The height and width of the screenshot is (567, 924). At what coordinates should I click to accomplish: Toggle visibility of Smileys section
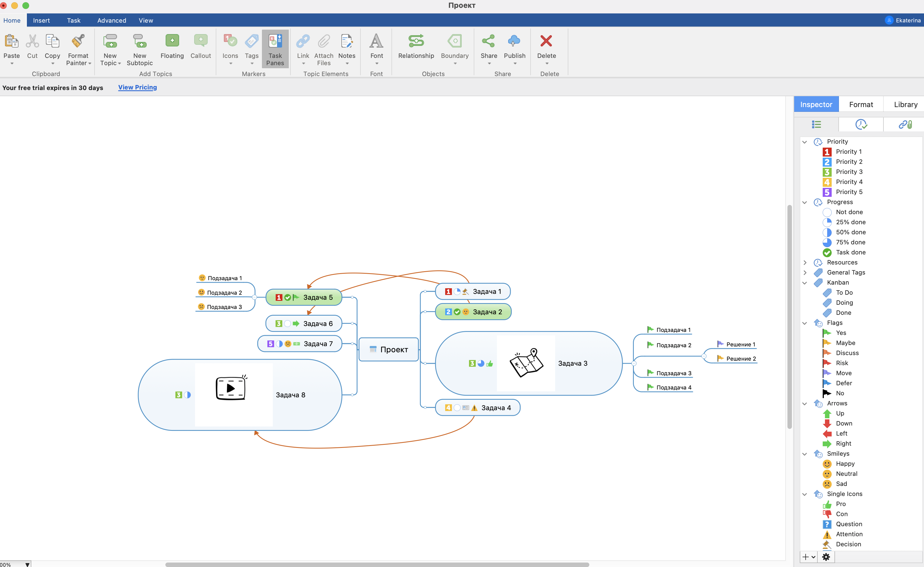[805, 453]
